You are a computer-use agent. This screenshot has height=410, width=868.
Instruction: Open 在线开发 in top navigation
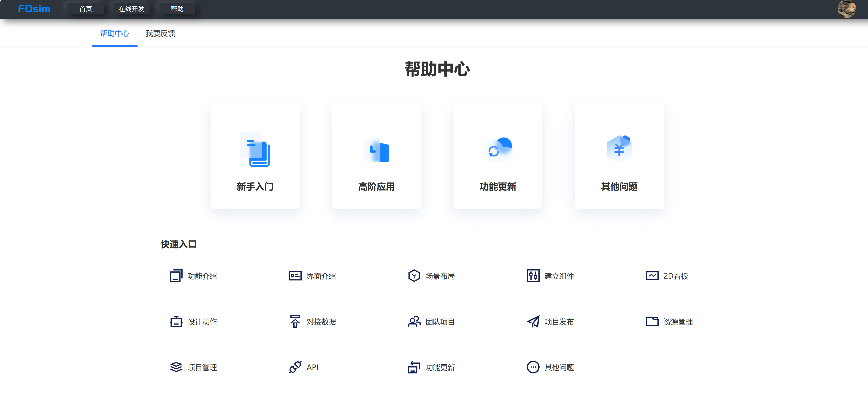[x=131, y=9]
